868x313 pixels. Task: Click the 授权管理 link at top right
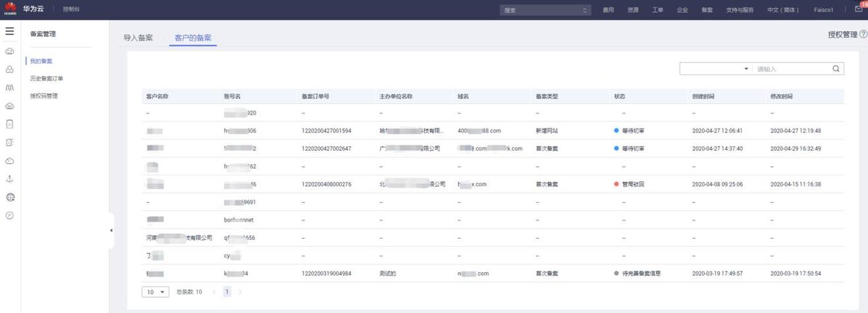[843, 34]
